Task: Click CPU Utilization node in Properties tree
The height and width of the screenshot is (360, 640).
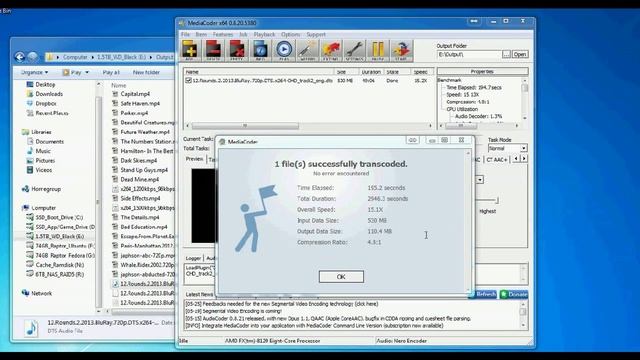Action: pos(462,109)
